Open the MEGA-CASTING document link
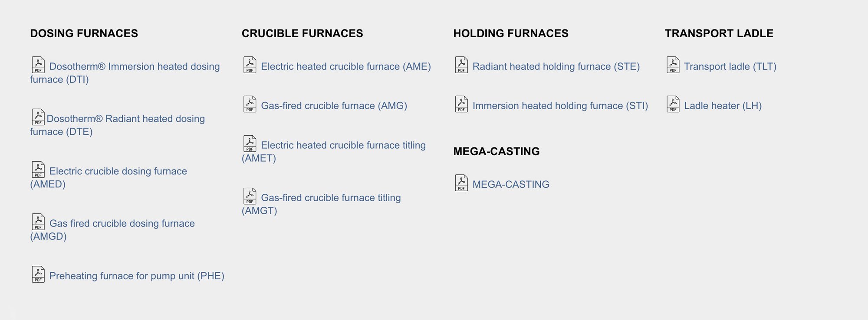Viewport: 868px width, 320px height. click(511, 184)
